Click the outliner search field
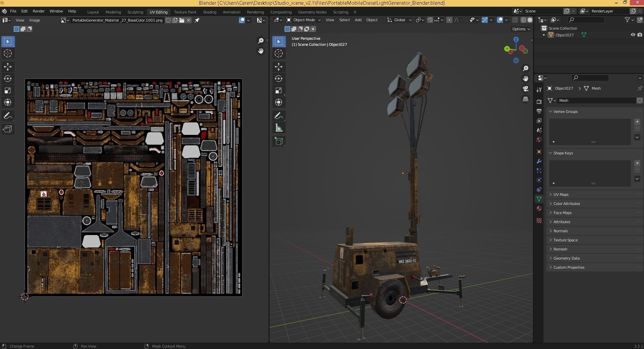This screenshot has height=349, width=644. click(586, 20)
